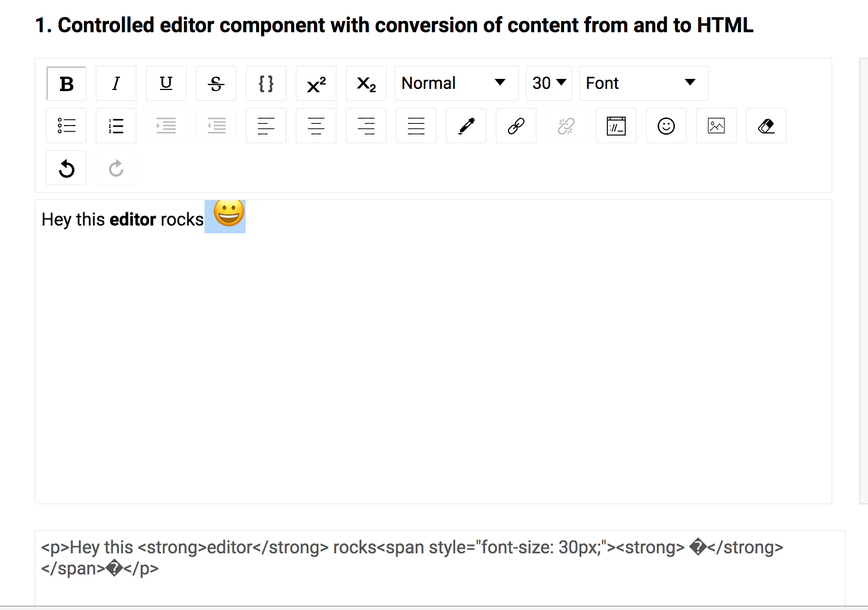Viewport: 868px width, 610px height.
Task: Insert an image using the picture icon
Action: click(716, 126)
